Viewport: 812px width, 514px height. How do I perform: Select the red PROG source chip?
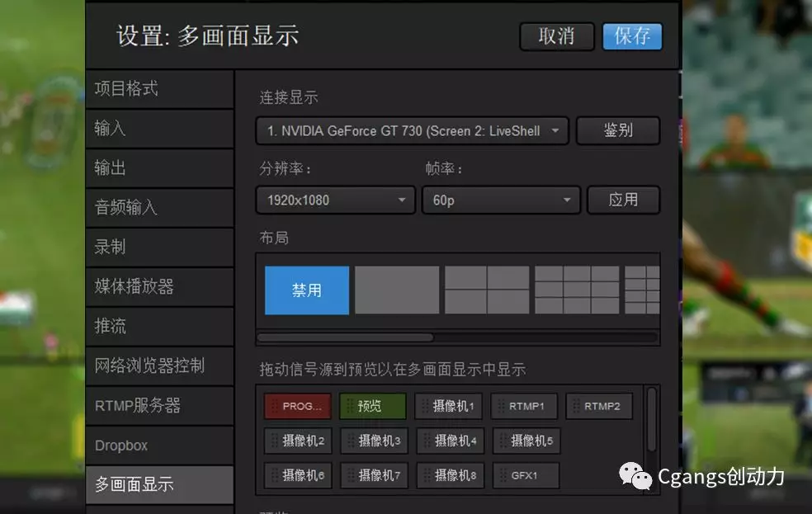298,407
